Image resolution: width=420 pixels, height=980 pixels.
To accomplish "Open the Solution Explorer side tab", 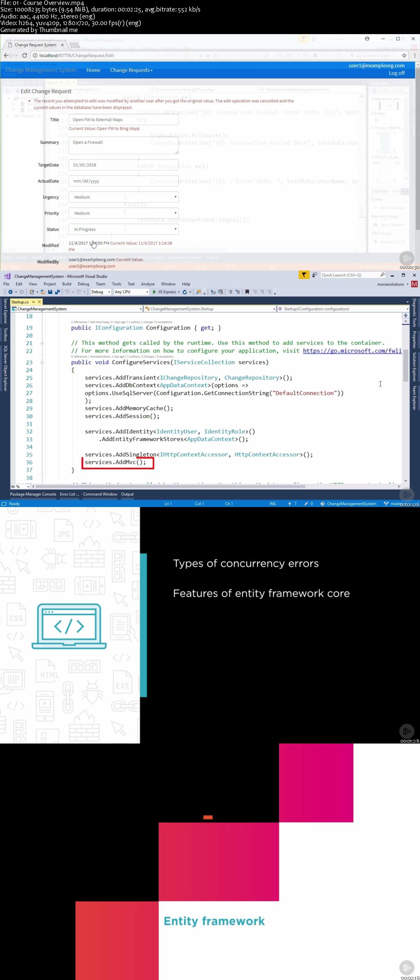I will click(414, 367).
